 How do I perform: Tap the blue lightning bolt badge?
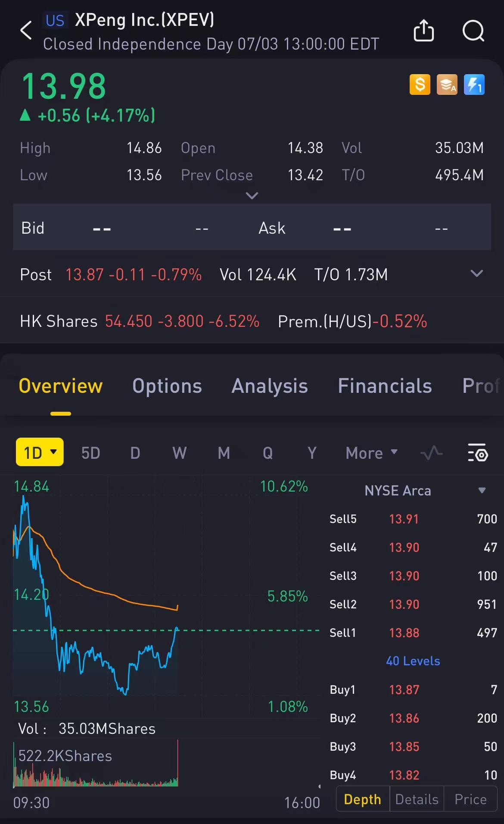coord(474,85)
